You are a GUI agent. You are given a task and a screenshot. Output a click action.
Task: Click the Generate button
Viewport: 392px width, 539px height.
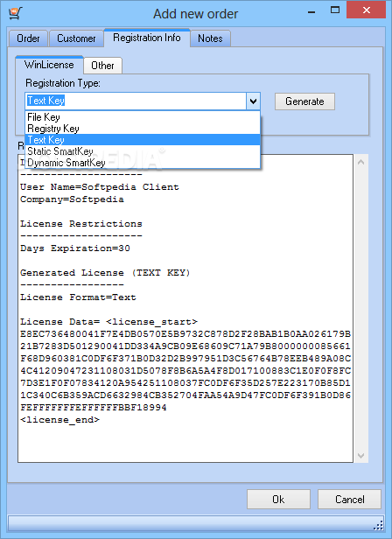(x=304, y=101)
